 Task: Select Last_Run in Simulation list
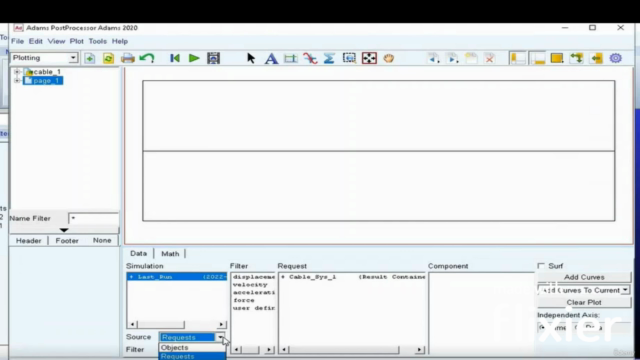point(177,277)
